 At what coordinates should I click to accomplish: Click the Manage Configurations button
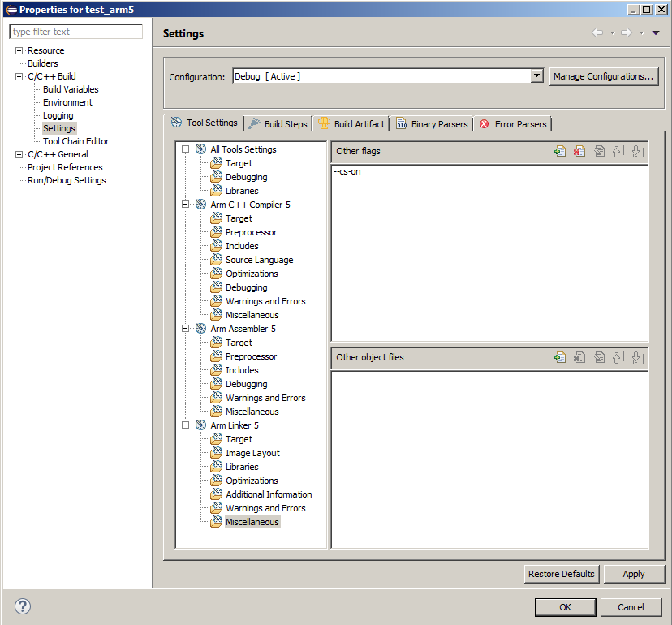pos(604,75)
